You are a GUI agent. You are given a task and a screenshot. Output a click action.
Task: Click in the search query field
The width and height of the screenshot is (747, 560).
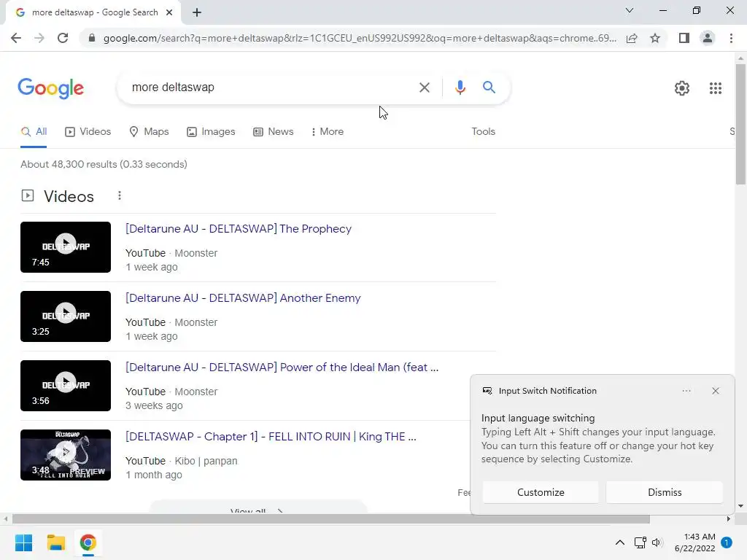(x=271, y=87)
